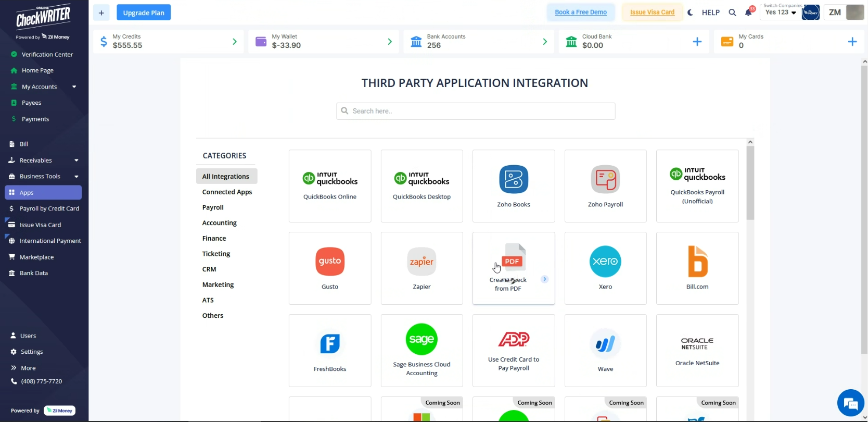Go to Verification Center
The width and height of the screenshot is (868, 422).
42,55
